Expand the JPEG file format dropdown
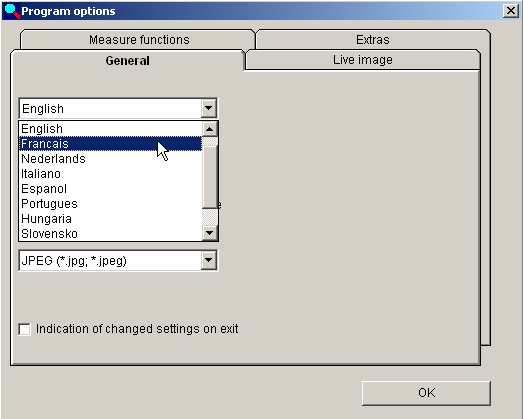The image size is (523, 419). [x=209, y=260]
